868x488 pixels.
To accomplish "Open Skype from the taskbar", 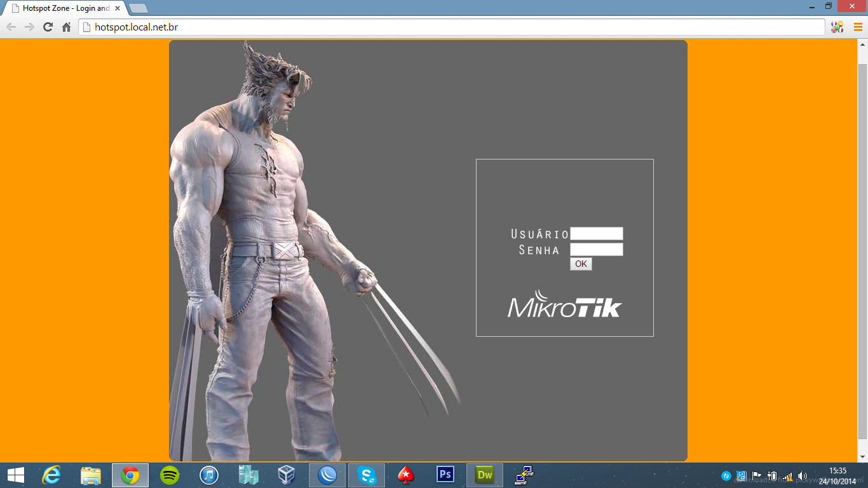I will pyautogui.click(x=367, y=475).
